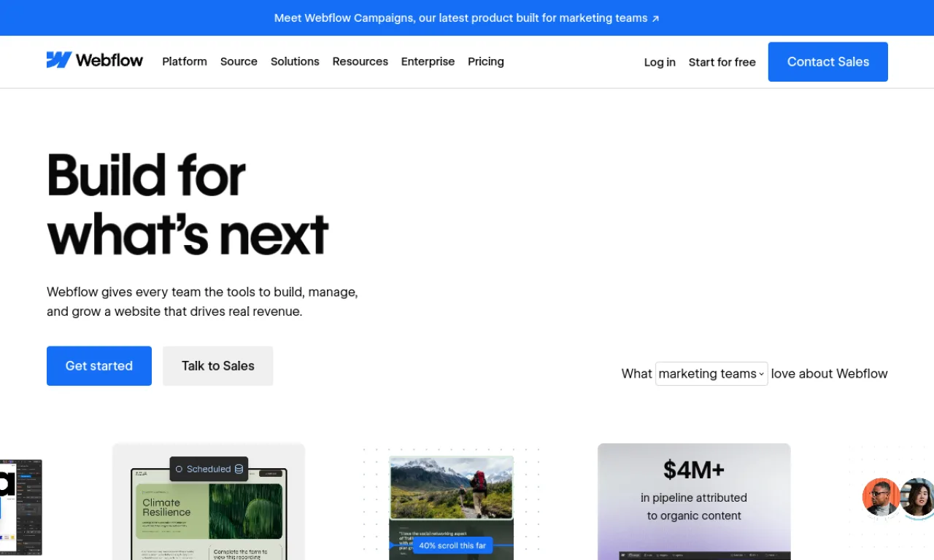Open the Webflow Campaigns announcement banner link
This screenshot has width=934, height=560.
(467, 17)
